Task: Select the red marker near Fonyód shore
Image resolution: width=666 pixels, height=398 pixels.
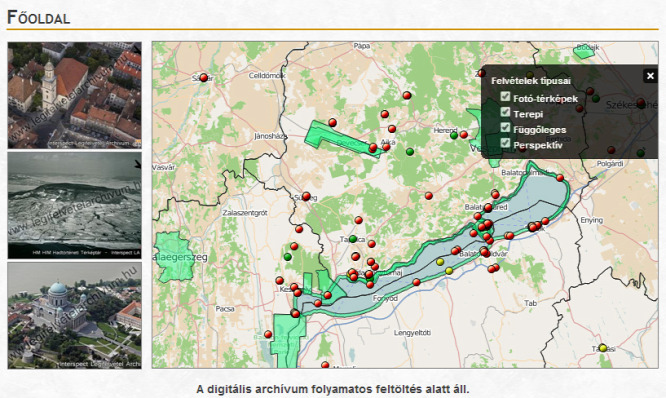Action: (x=416, y=282)
